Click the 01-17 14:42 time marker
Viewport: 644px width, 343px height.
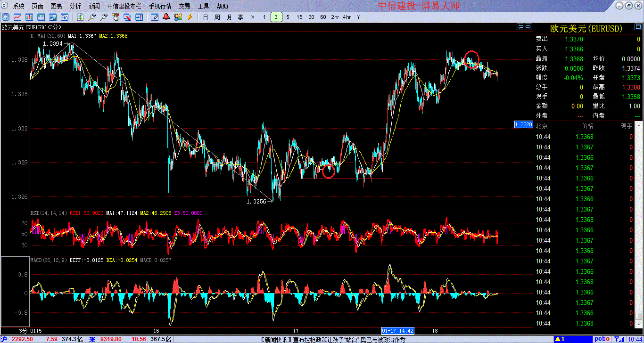click(398, 330)
